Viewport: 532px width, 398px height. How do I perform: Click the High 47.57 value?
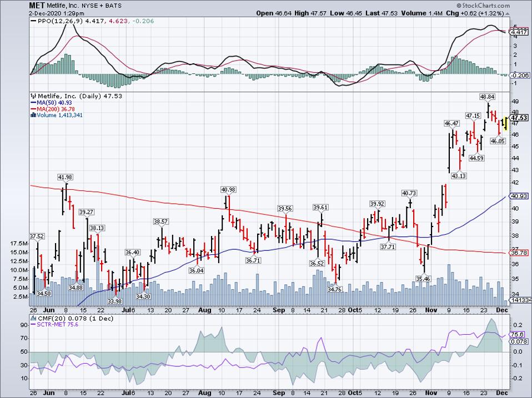pos(310,13)
